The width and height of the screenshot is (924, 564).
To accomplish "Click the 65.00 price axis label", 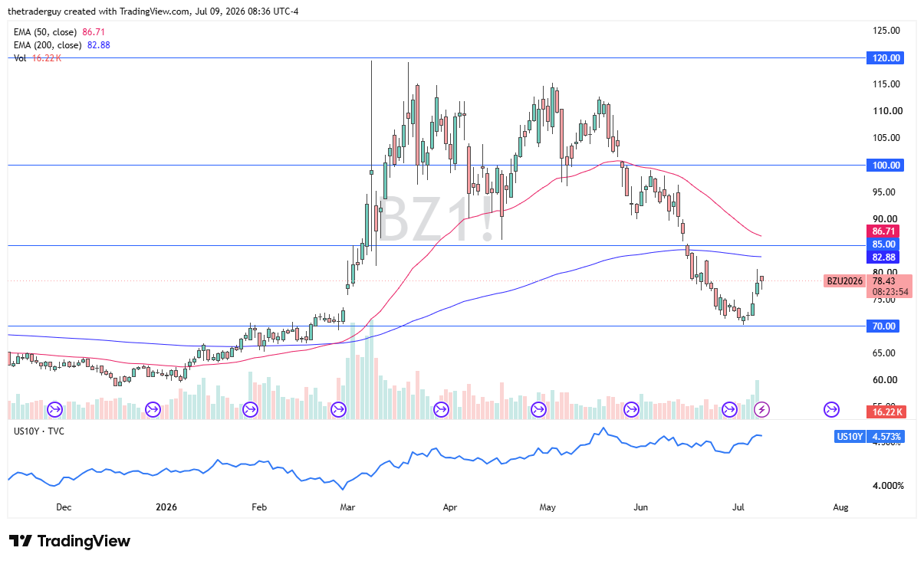I will click(884, 352).
